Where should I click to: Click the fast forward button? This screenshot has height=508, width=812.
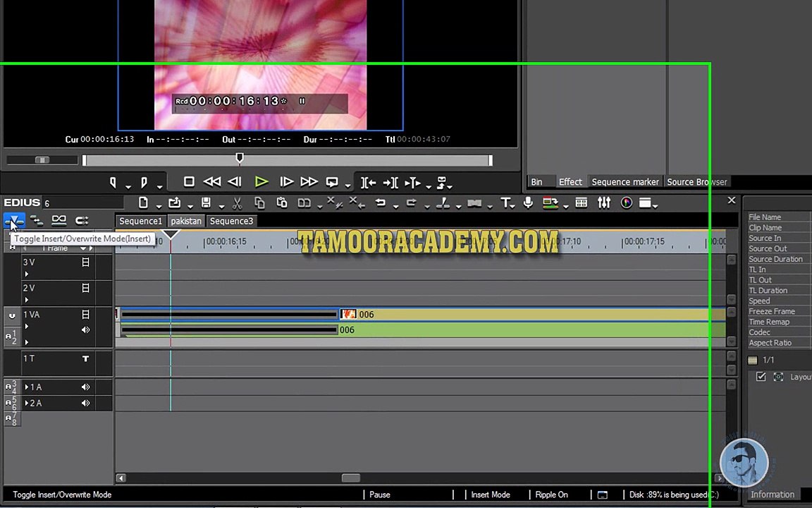pos(309,182)
